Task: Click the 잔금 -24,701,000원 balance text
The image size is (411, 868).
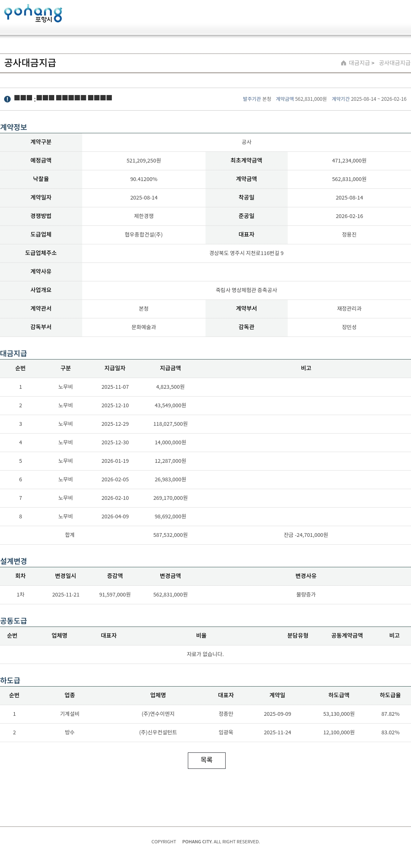Action: 306,535
